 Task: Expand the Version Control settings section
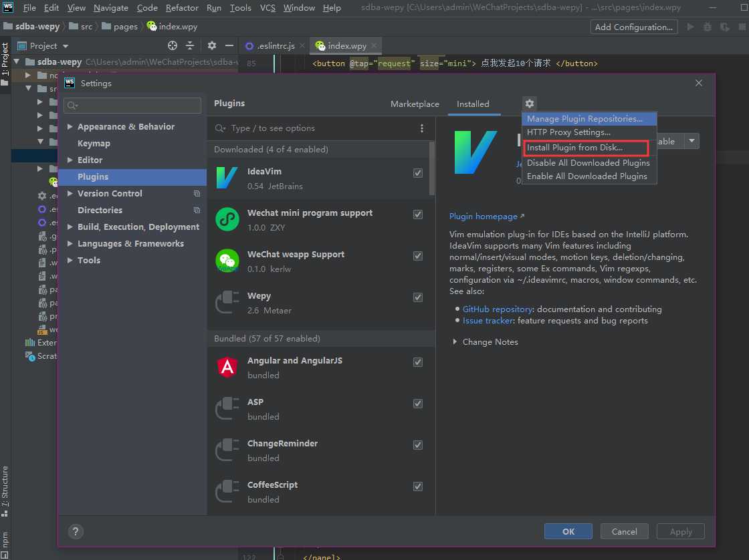click(70, 193)
